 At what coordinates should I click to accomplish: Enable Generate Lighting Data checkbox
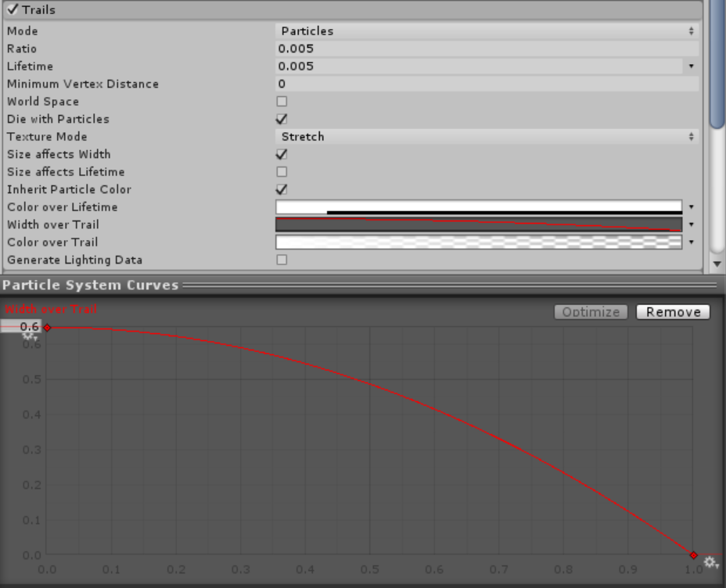[282, 260]
